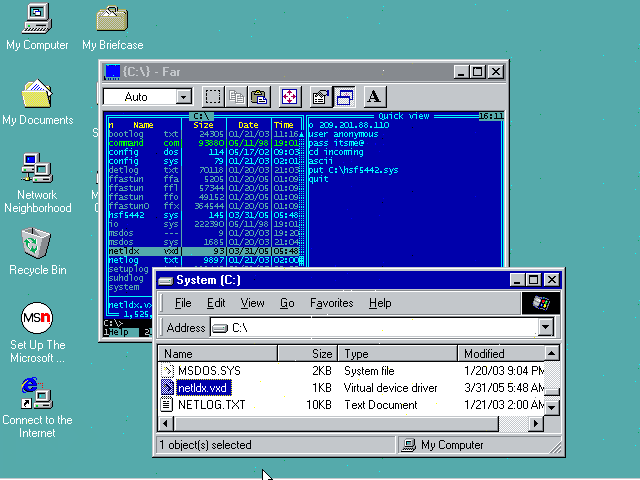Open the Edit menu in System (C:)
Image resolution: width=640 pixels, height=480 pixels.
point(216,303)
